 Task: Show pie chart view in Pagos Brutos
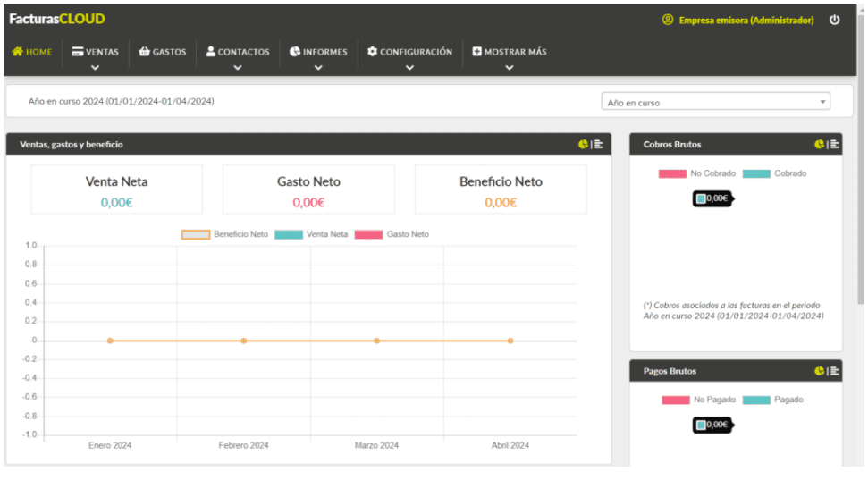point(820,371)
